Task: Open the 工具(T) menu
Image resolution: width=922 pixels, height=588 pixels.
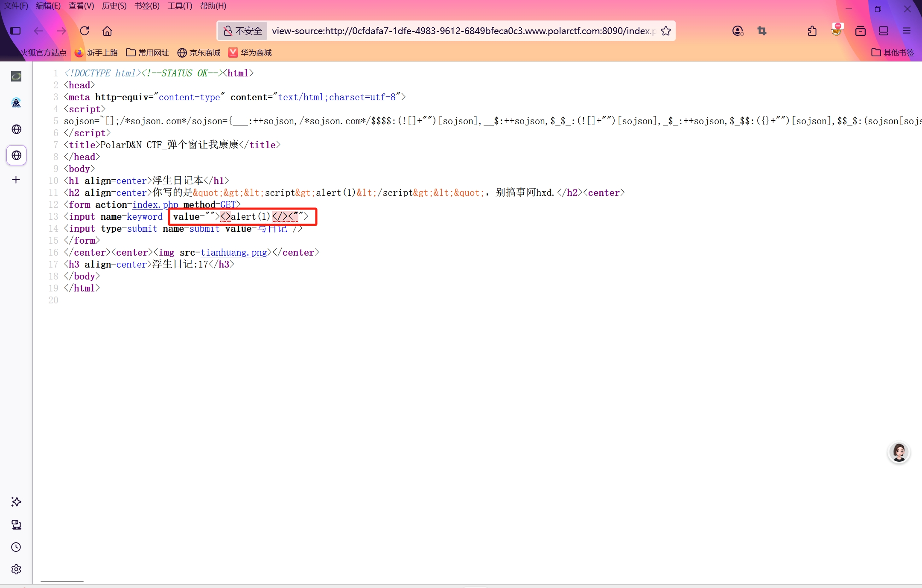Action: point(179,6)
